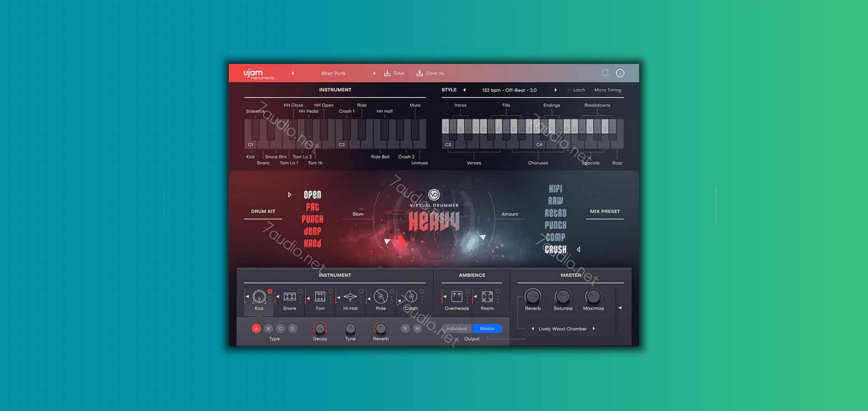Toggle the Snare power indicator

[301, 291]
